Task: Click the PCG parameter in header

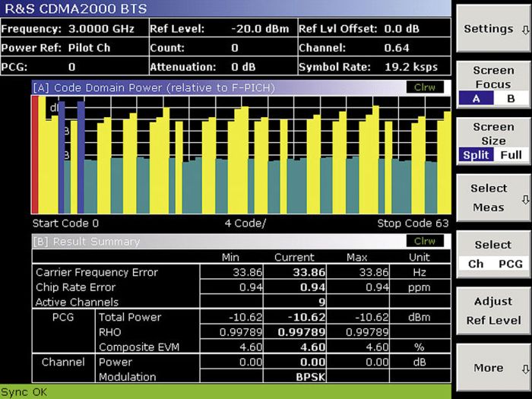Action: coord(74,67)
